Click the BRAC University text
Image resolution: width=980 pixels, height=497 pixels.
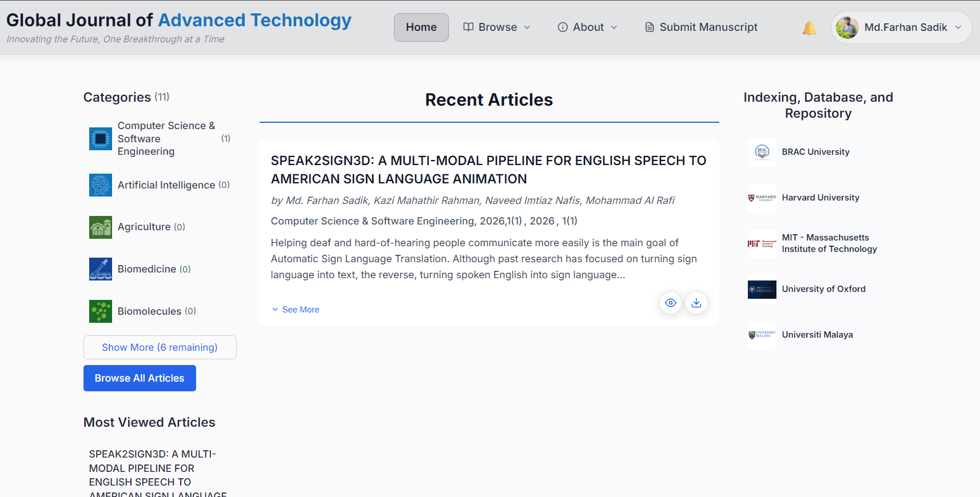[816, 152]
